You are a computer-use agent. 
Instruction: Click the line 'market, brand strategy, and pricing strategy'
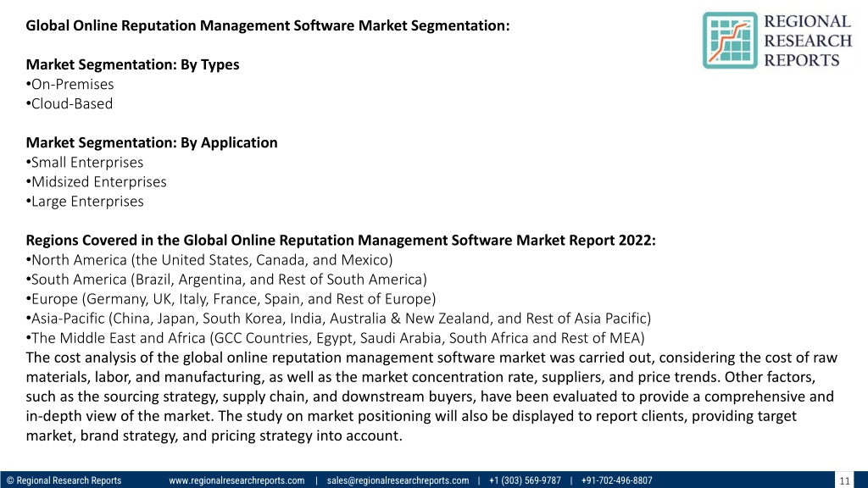[x=214, y=436]
